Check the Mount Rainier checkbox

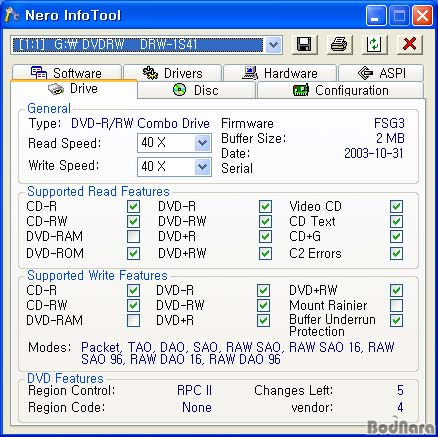pyautogui.click(x=396, y=305)
